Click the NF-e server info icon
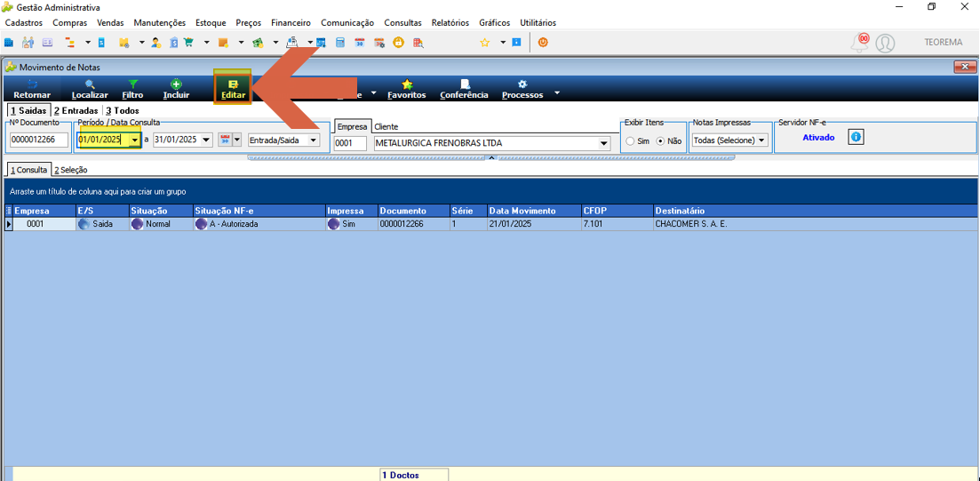Image resolution: width=980 pixels, height=481 pixels. 856,137
